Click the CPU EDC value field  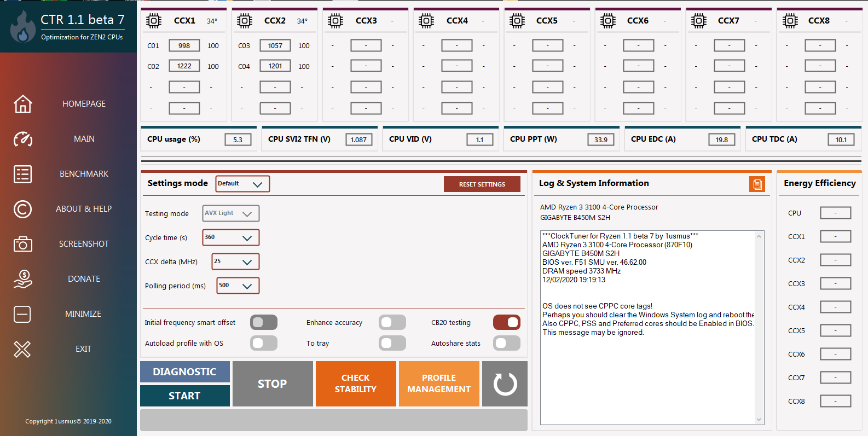click(722, 139)
